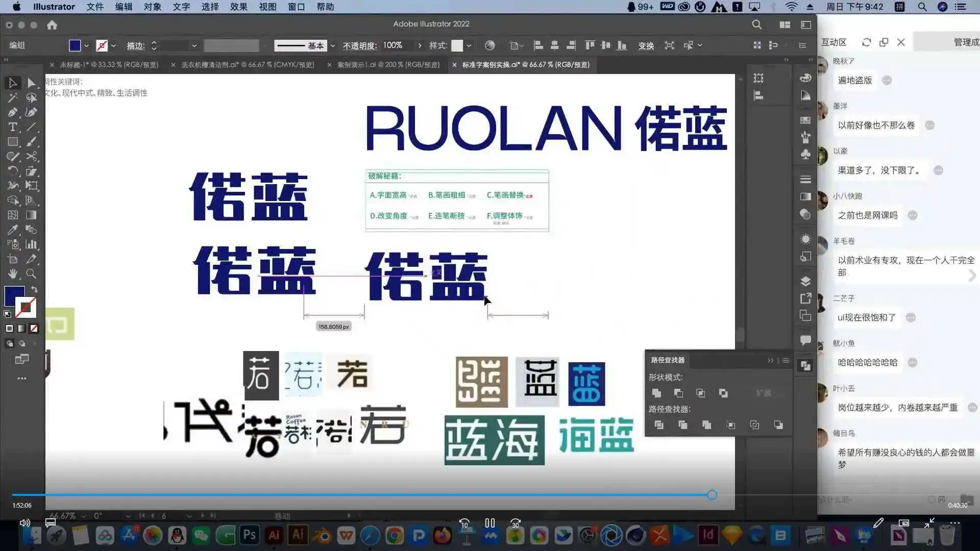This screenshot has height=551, width=980.
Task: Click the 扩展 button in Pathfinder
Action: (763, 393)
